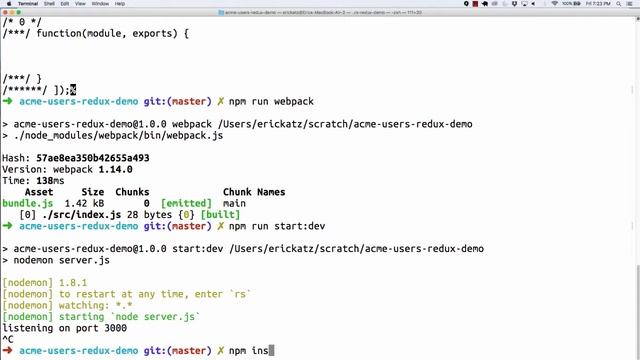
Task: Click the menu bar clock
Action: (x=598, y=4)
